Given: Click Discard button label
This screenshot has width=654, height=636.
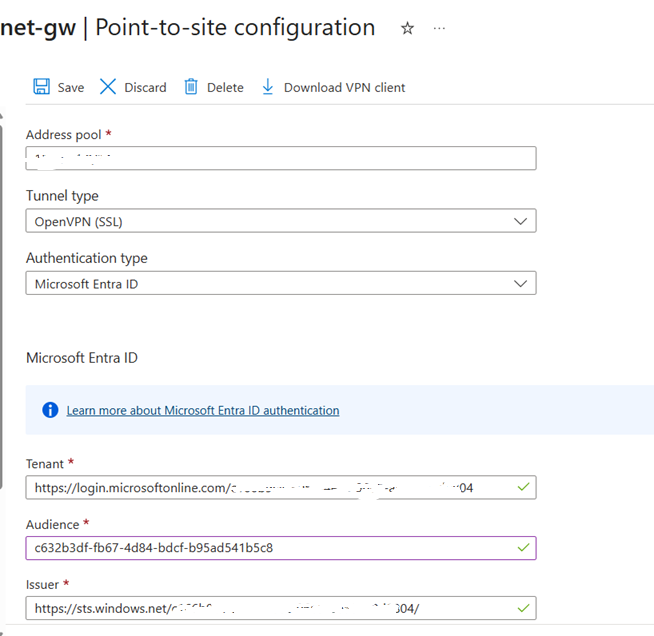Looking at the screenshot, I should [145, 88].
